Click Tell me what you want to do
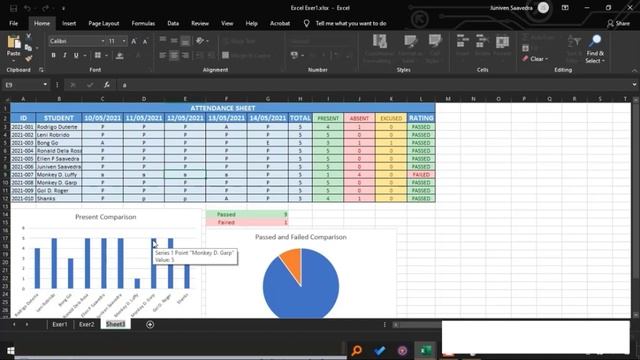640x360 pixels. (x=351, y=24)
